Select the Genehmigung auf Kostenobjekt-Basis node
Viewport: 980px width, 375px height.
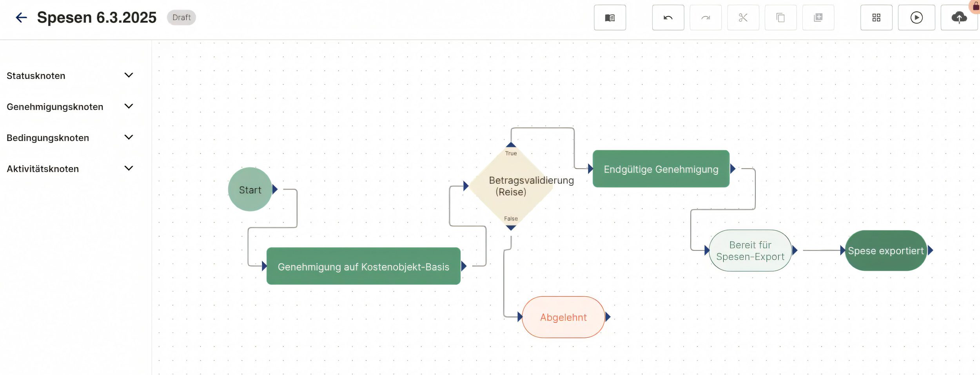(363, 266)
